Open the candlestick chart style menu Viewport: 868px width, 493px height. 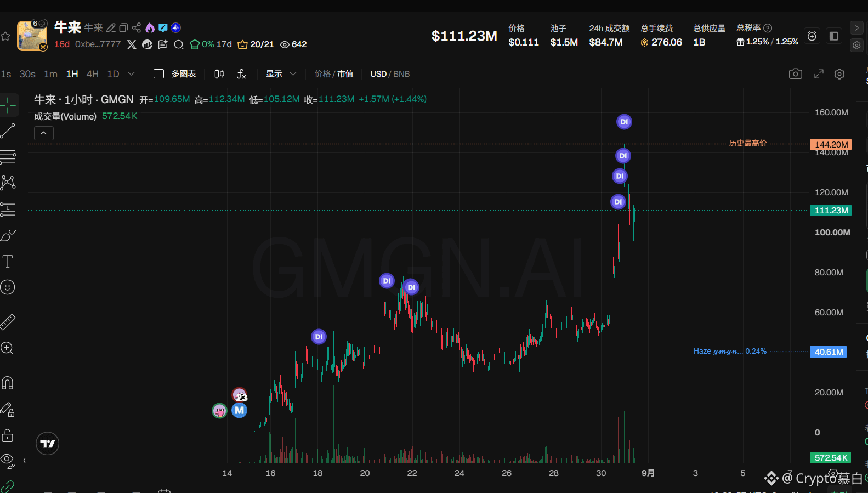[219, 74]
